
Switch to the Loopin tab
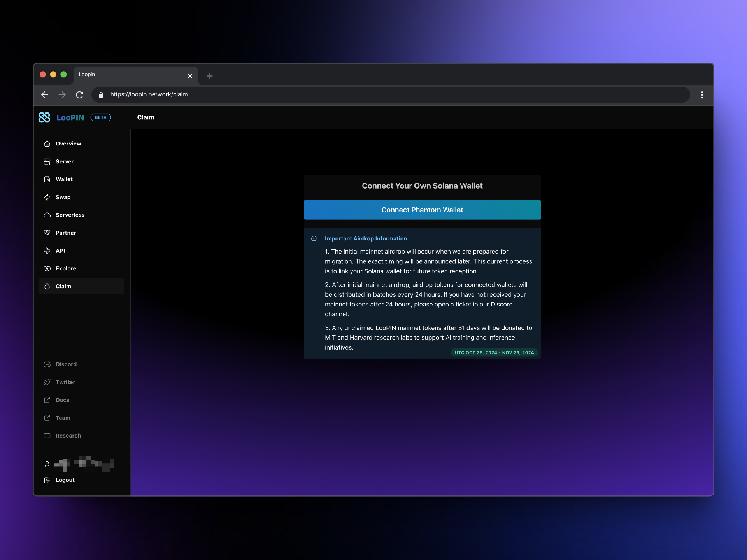tap(135, 75)
